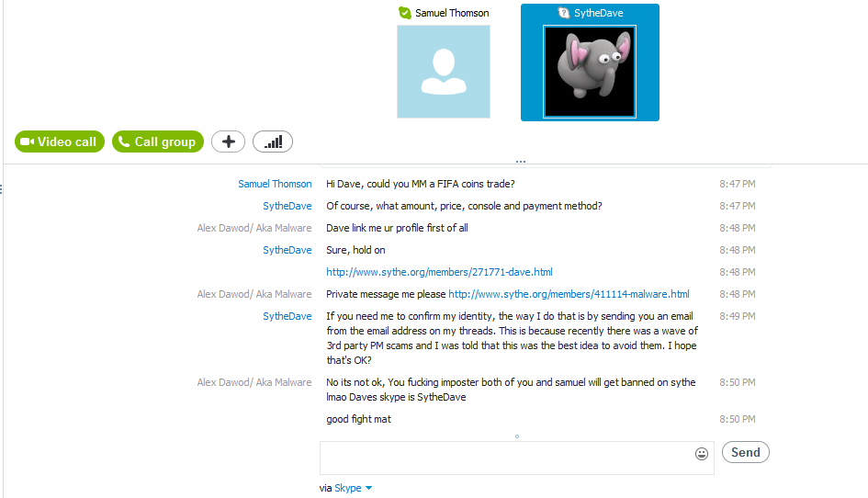
Task: Open the emoticon picker smiley
Action: (x=702, y=454)
